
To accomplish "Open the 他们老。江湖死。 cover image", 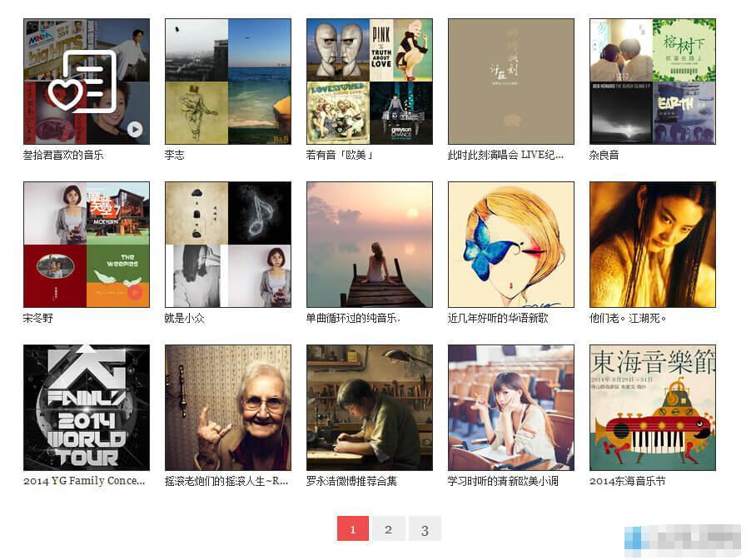I will 653,245.
